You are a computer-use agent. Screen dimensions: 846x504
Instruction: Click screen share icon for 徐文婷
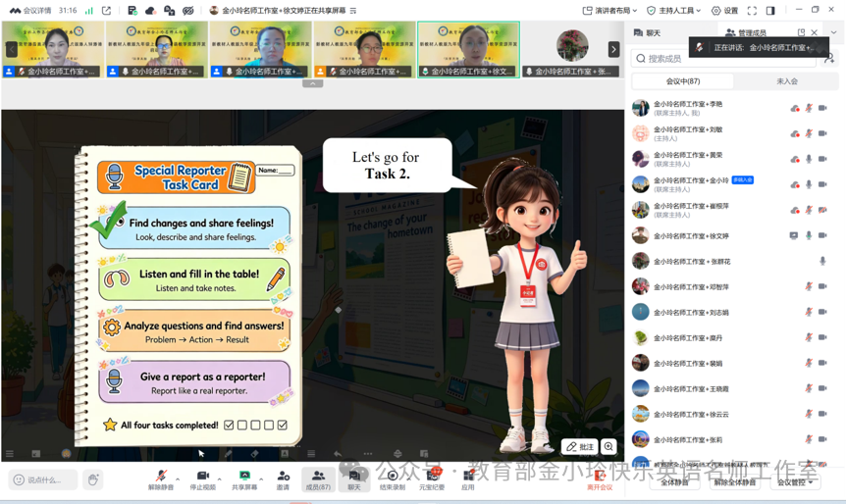click(794, 235)
